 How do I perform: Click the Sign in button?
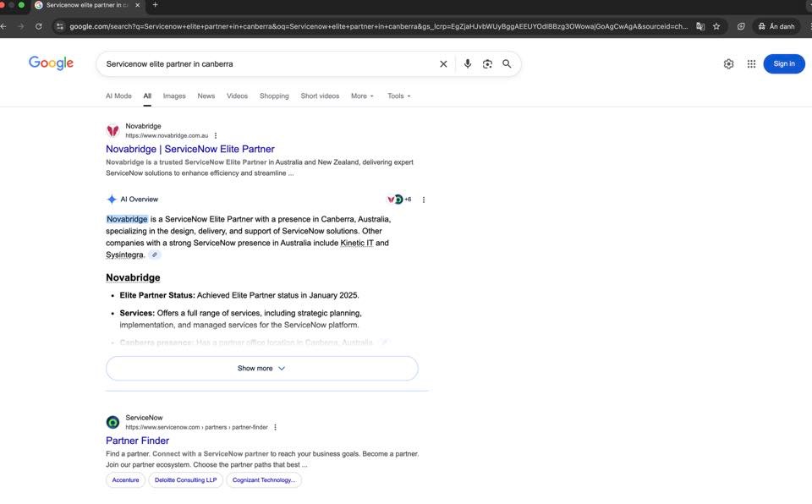784,63
